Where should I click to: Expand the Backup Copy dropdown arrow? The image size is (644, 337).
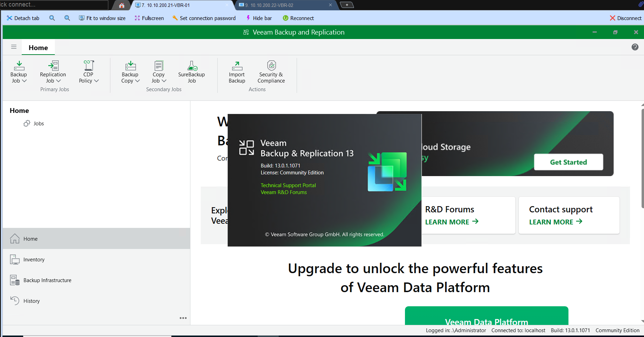coord(138,81)
